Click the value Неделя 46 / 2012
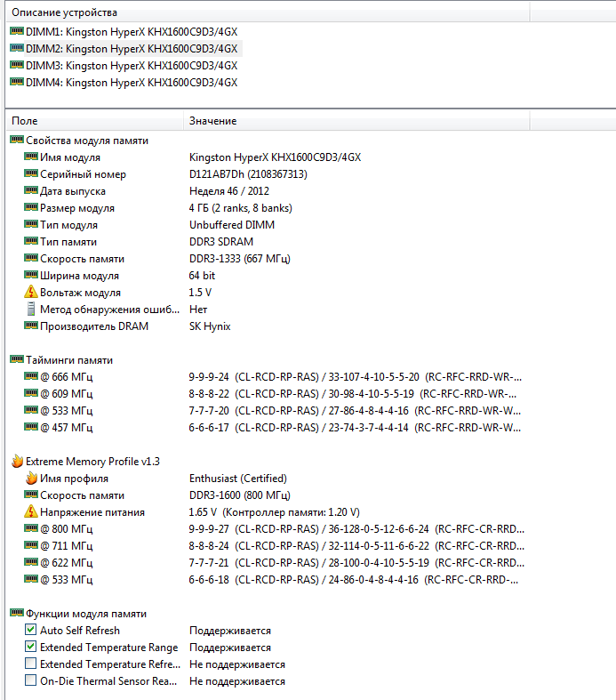Image resolution: width=616 pixels, height=700 pixels. (x=229, y=191)
